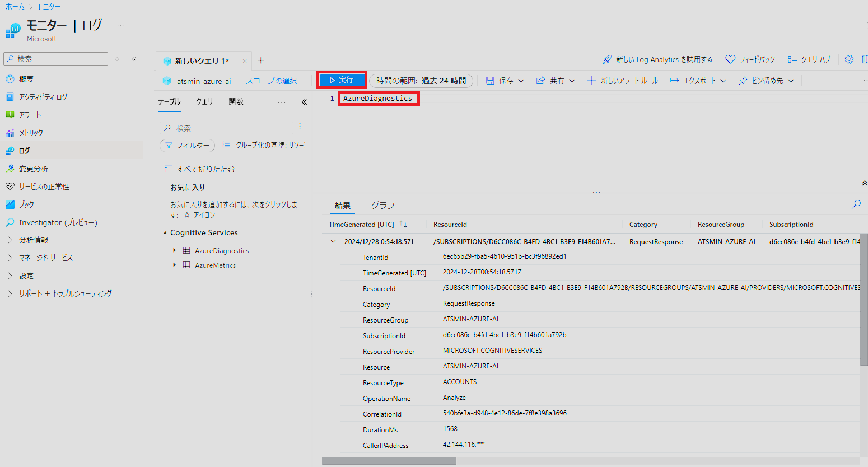Open アラート in the left menu
The height and width of the screenshot is (467, 868).
tap(30, 115)
